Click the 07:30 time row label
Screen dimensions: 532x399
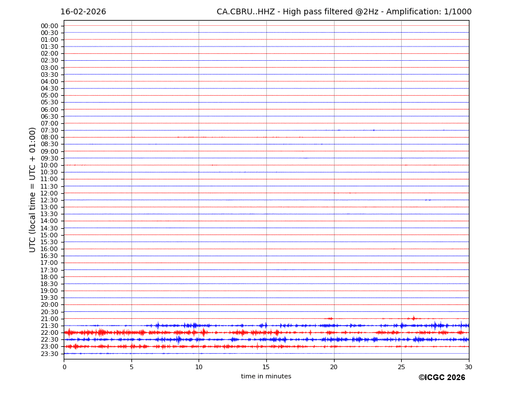(49, 131)
